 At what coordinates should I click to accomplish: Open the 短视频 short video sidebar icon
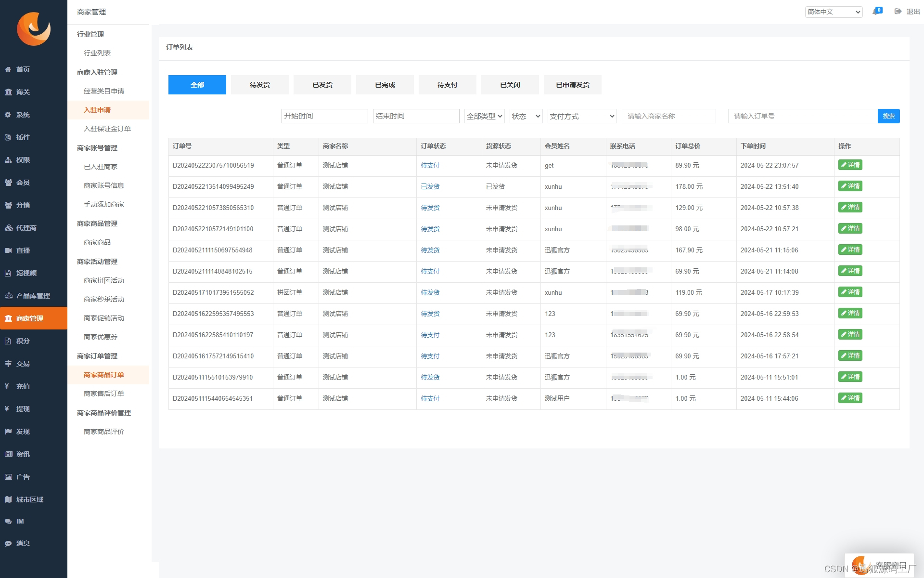click(8, 273)
